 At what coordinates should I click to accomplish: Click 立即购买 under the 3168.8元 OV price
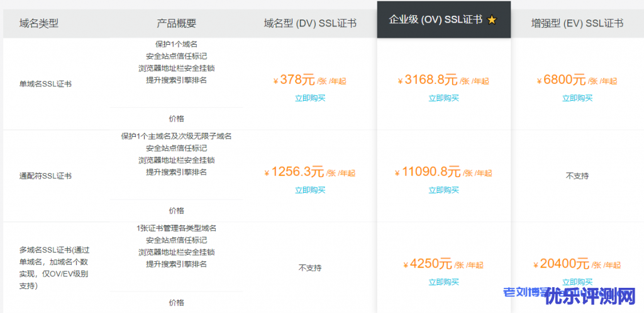(x=443, y=98)
